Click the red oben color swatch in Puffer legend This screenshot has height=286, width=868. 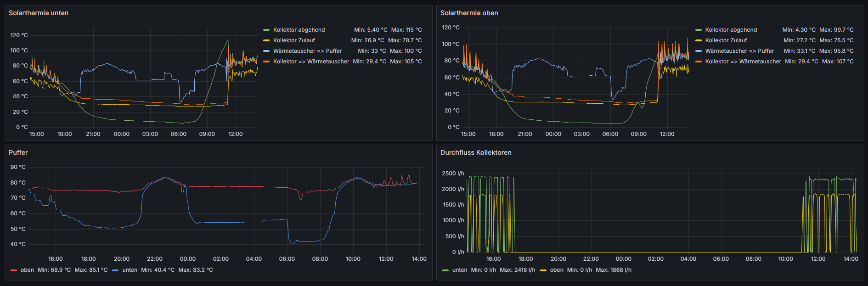pyautogui.click(x=14, y=270)
